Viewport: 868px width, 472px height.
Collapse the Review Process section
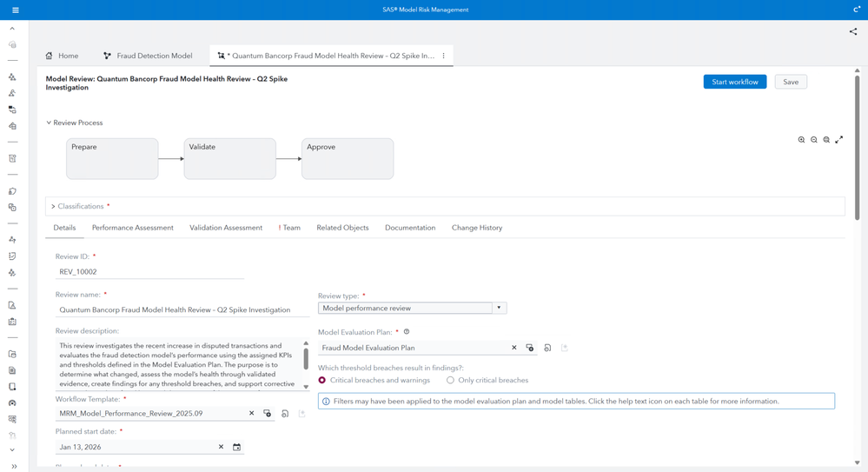tap(49, 123)
